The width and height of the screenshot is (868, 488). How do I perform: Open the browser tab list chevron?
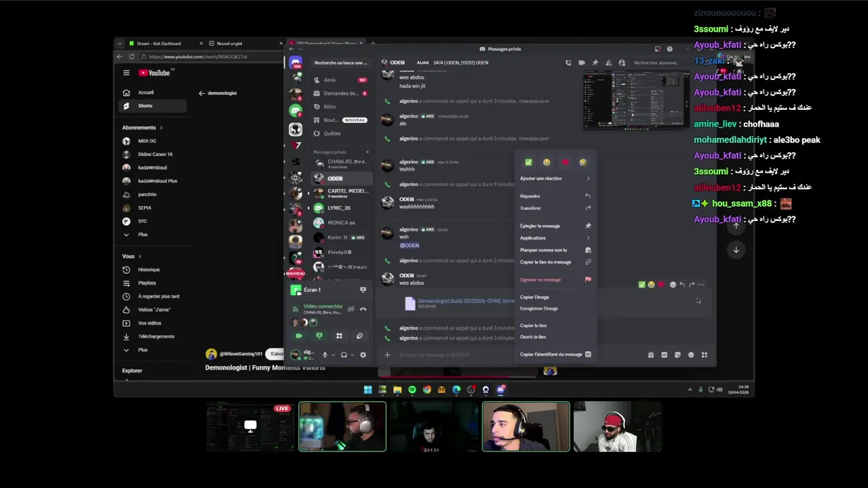[x=120, y=43]
